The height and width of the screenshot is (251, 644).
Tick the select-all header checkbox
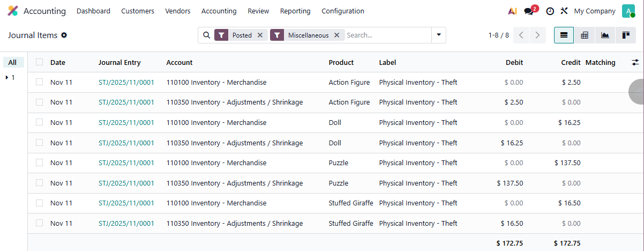[39, 62]
